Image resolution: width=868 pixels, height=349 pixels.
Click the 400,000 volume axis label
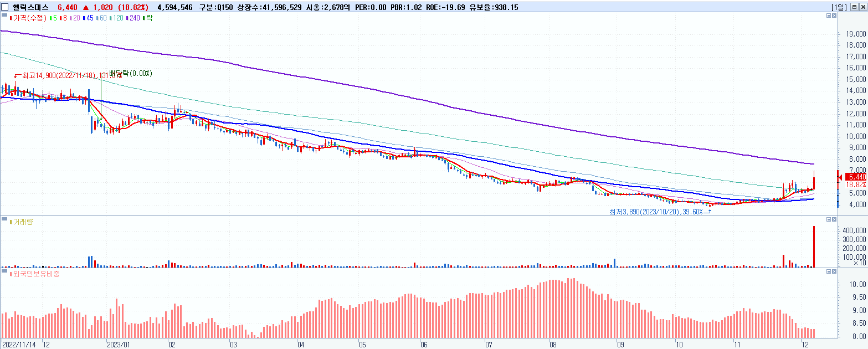pyautogui.click(x=855, y=230)
